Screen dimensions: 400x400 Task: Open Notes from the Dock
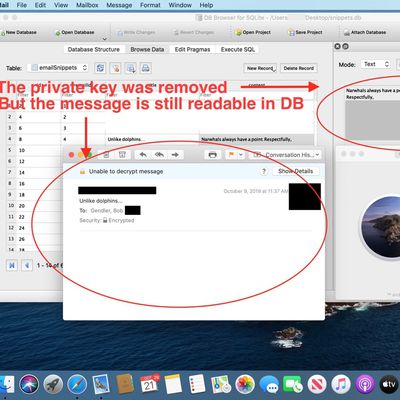[173, 384]
